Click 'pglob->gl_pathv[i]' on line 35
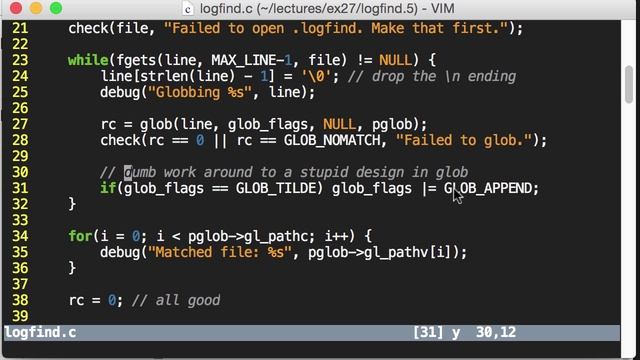 (380, 253)
